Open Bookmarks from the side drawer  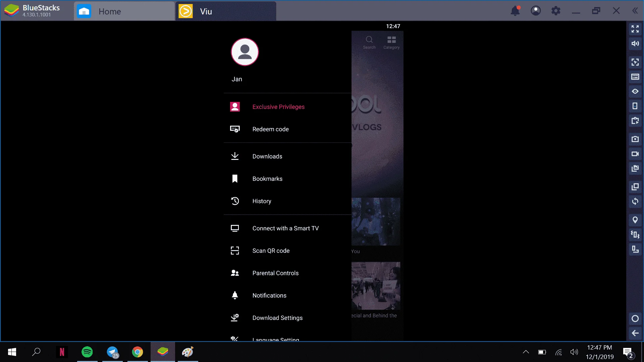click(x=287, y=179)
